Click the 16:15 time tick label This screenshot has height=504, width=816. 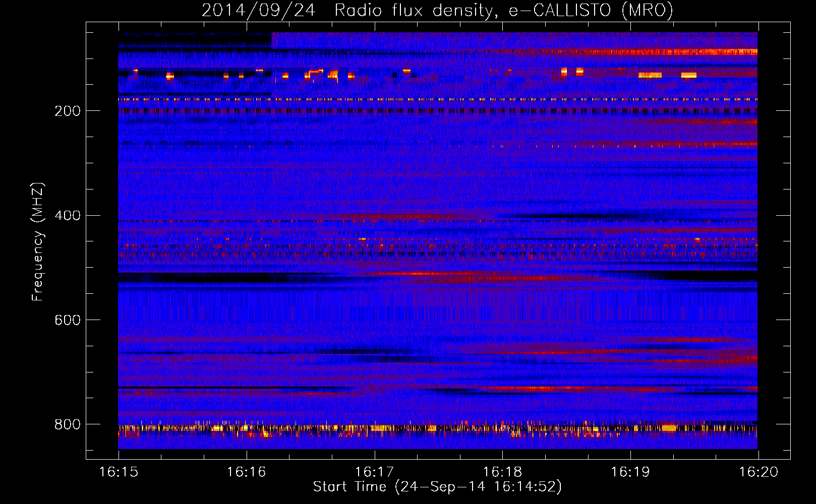click(119, 472)
